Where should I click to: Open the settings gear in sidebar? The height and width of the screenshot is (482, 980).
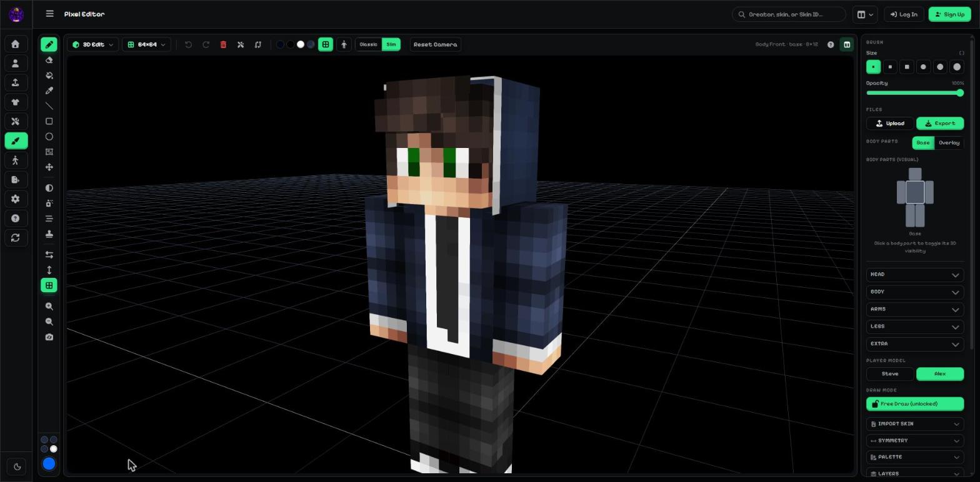(16, 199)
